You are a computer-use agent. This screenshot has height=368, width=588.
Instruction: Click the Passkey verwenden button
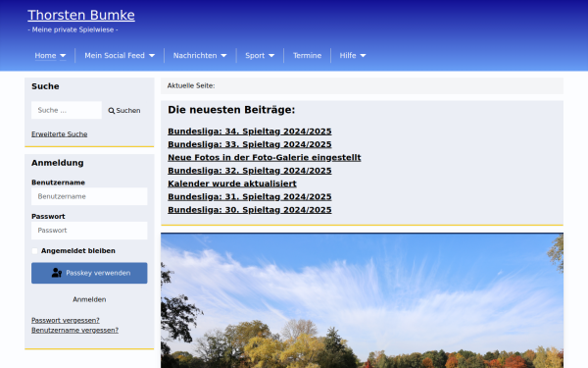[x=89, y=273]
